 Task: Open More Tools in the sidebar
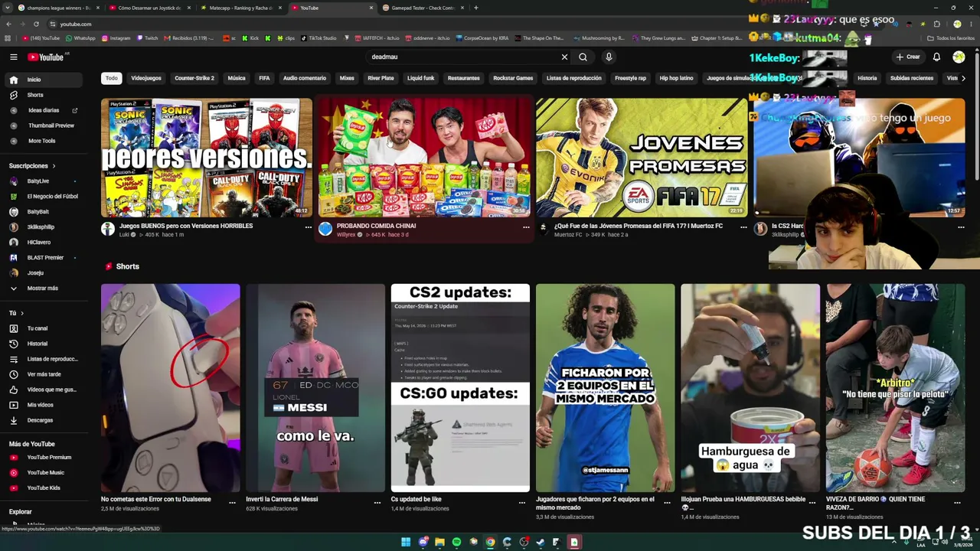[44, 141]
